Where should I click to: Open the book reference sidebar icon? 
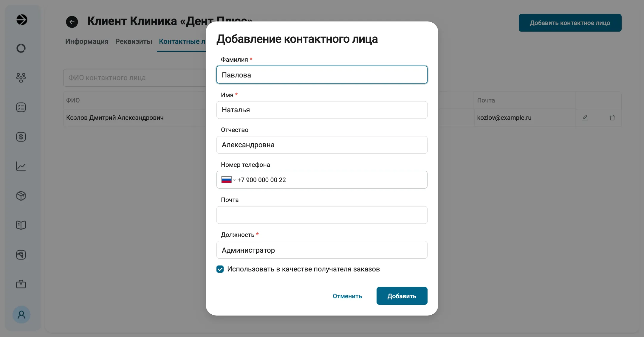[21, 225]
